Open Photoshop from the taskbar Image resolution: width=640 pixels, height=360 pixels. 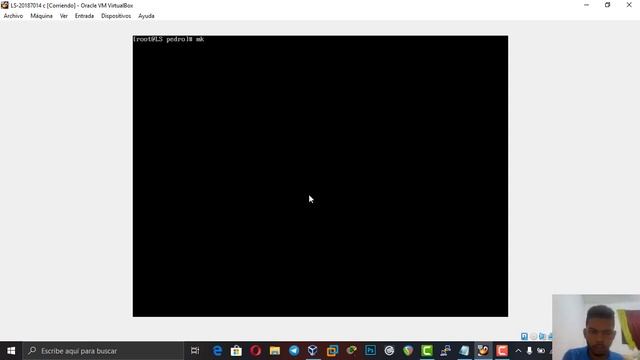click(370, 351)
